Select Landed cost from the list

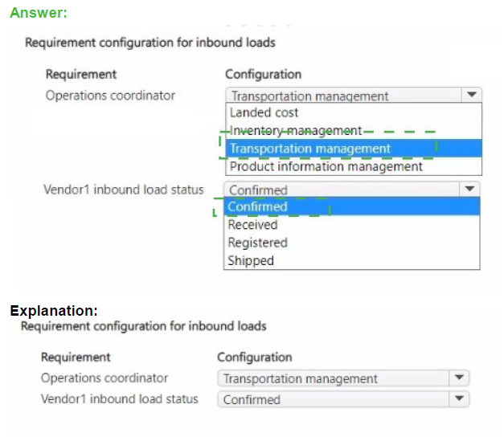264,113
